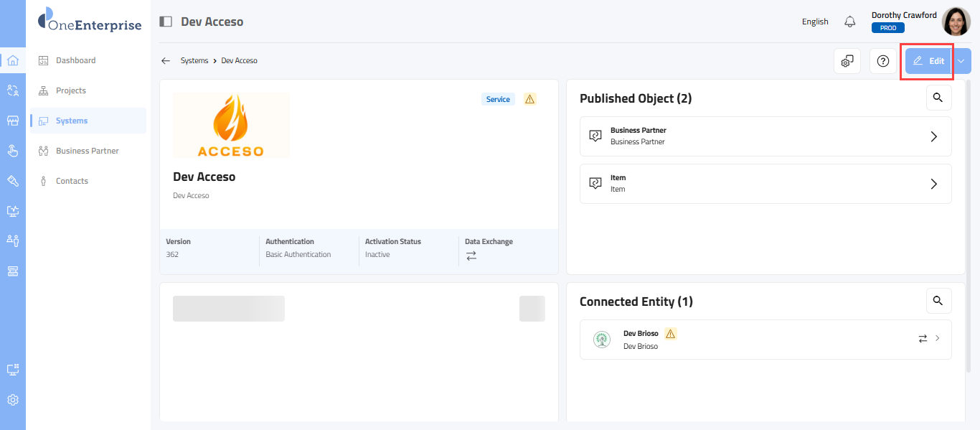Search the Published Object list

pos(938,98)
